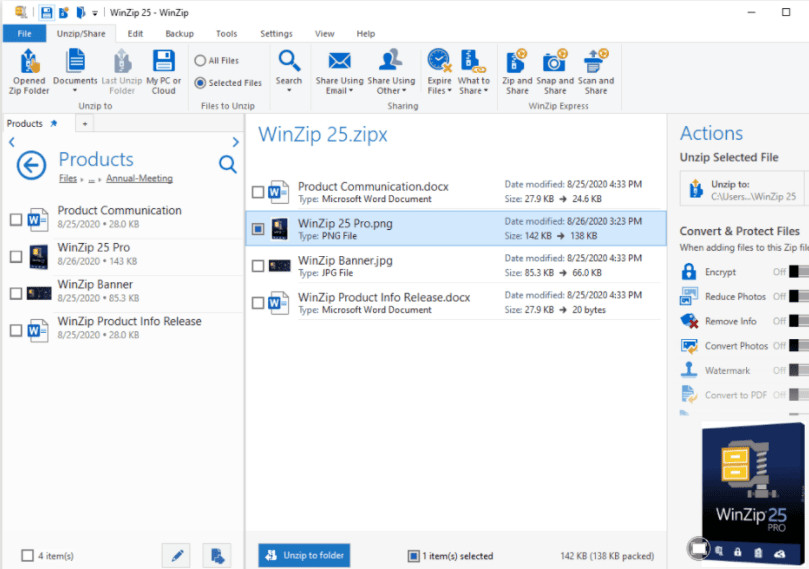809x569 pixels.
Task: Toggle the Watermark switch
Action: click(x=799, y=370)
